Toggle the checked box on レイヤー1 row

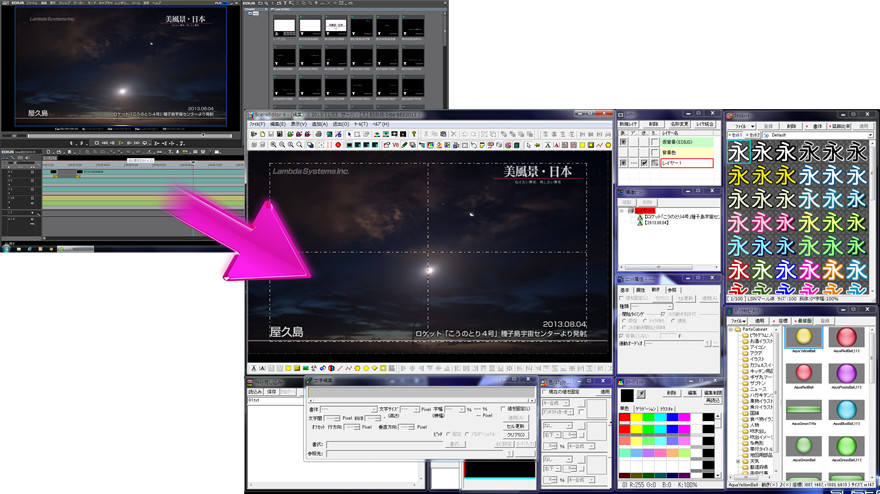point(644,163)
